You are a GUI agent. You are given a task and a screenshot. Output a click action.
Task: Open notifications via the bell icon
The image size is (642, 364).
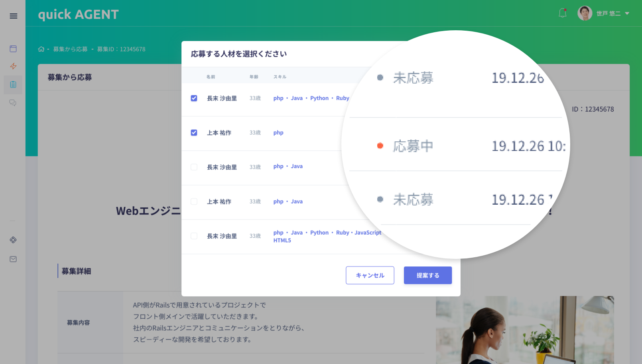[563, 13]
